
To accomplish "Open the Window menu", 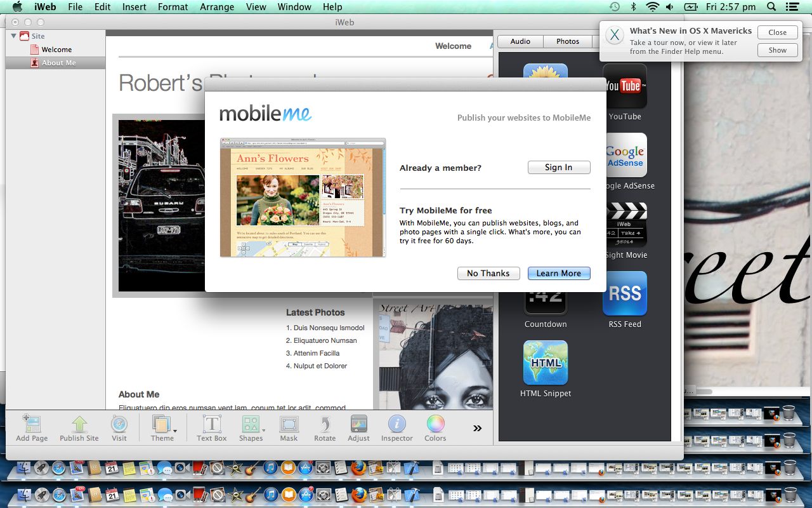I will [x=294, y=7].
